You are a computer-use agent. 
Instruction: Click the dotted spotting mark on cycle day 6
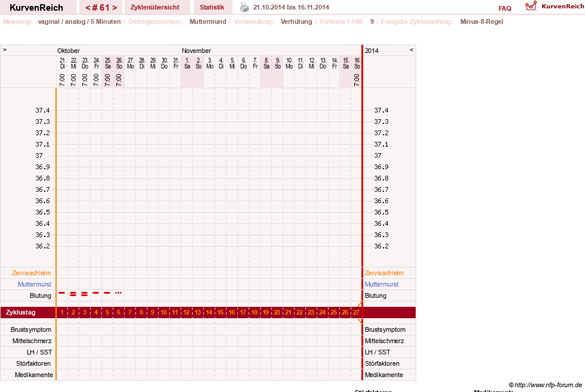click(x=118, y=293)
